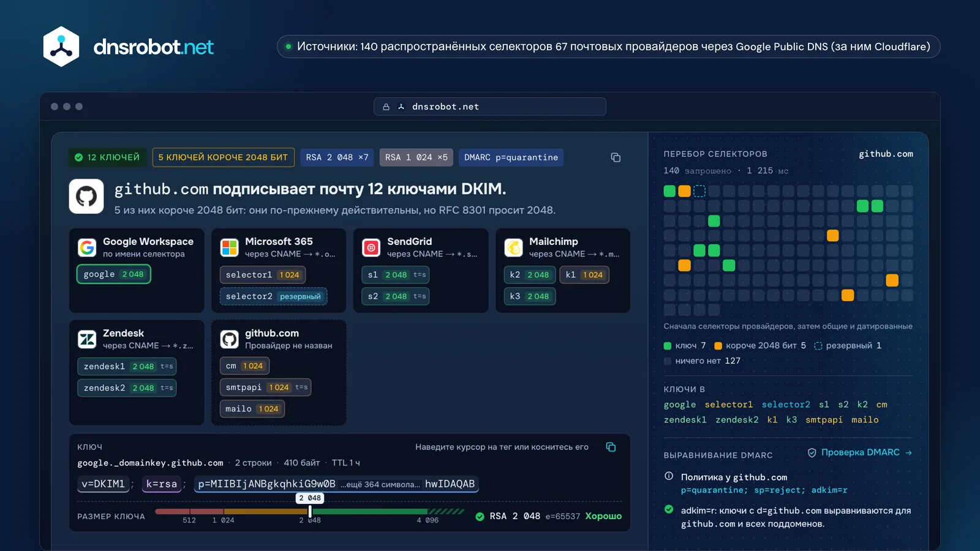Click the DMARC p=quarantine badge

pyautogui.click(x=511, y=157)
